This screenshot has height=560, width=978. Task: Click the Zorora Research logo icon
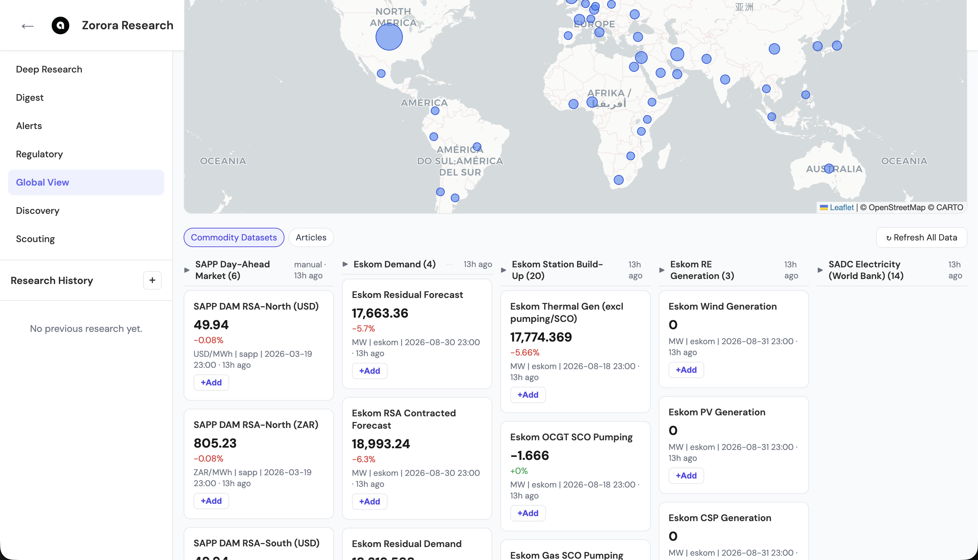tap(61, 25)
